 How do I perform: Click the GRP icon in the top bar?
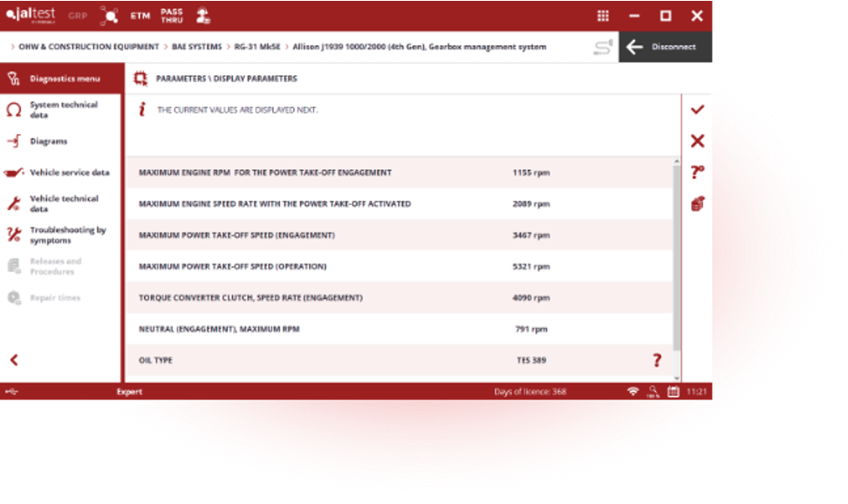click(78, 15)
